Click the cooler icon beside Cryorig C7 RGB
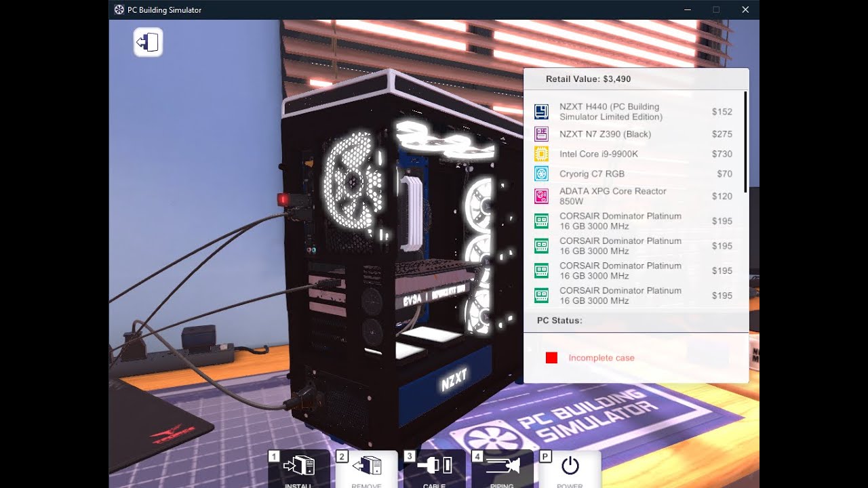The width and height of the screenshot is (868, 488). [x=541, y=174]
